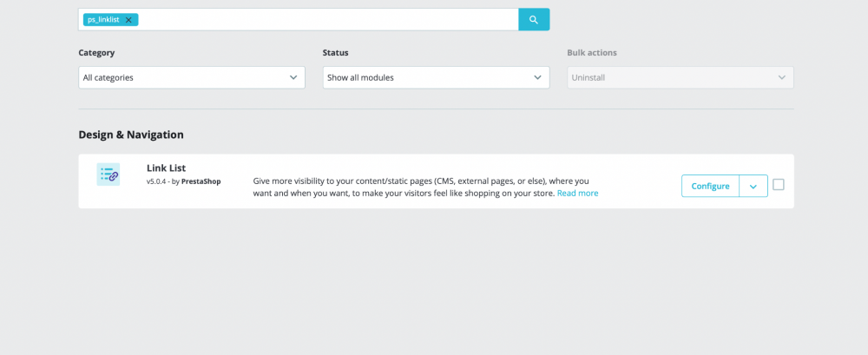Click the PrestaShop author name
Viewport: 868px width, 355px height.
click(x=201, y=181)
